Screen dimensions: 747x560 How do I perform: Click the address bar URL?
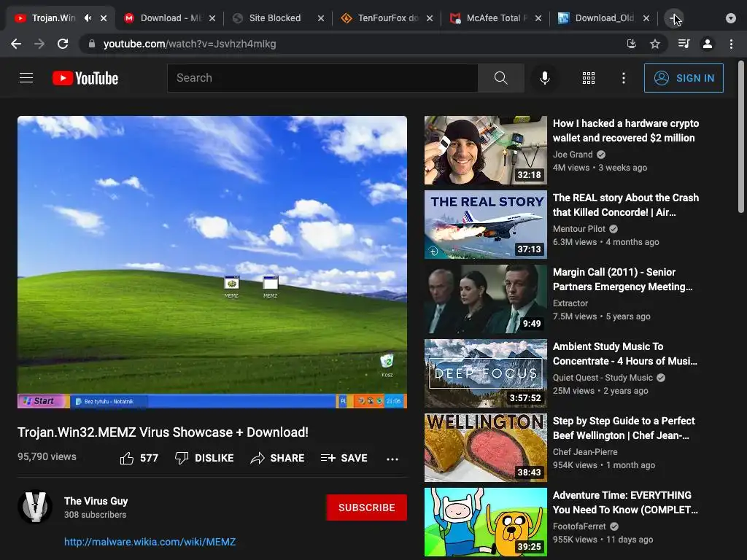click(x=190, y=44)
